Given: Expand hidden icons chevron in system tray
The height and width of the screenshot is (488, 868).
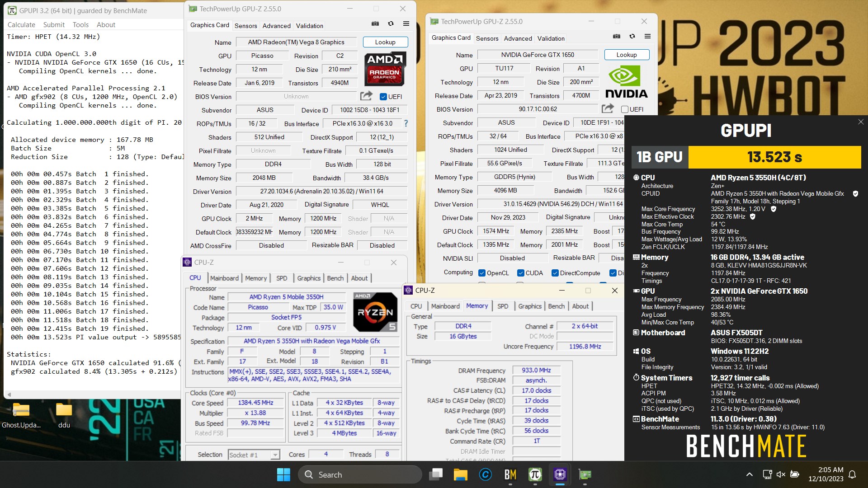Looking at the screenshot, I should (x=750, y=474).
